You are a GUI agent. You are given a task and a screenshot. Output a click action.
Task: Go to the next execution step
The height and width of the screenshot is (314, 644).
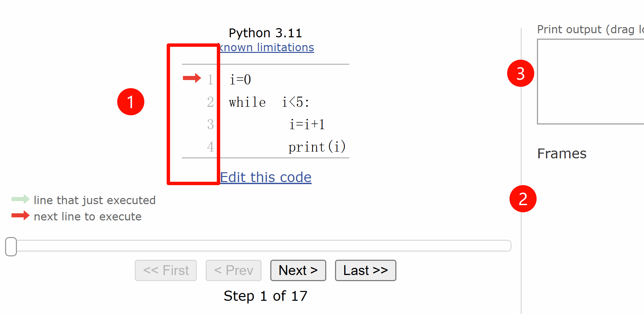click(x=298, y=270)
